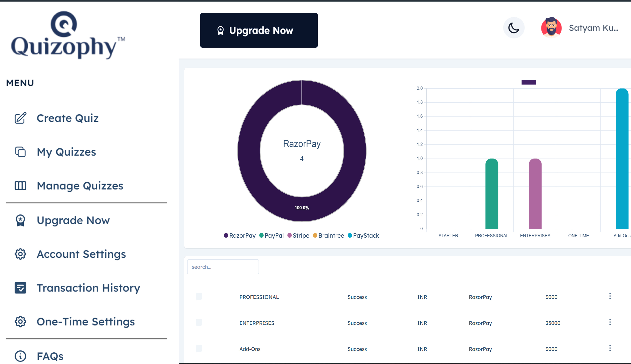Click the RazorPay donut segment at 100.0%

[302, 208]
